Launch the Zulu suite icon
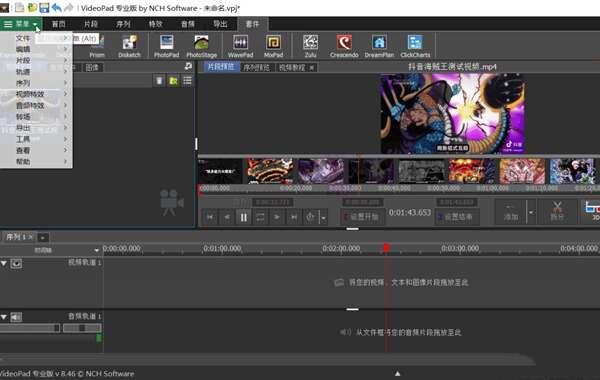Viewport: 600px width, 380px height. tap(310, 46)
